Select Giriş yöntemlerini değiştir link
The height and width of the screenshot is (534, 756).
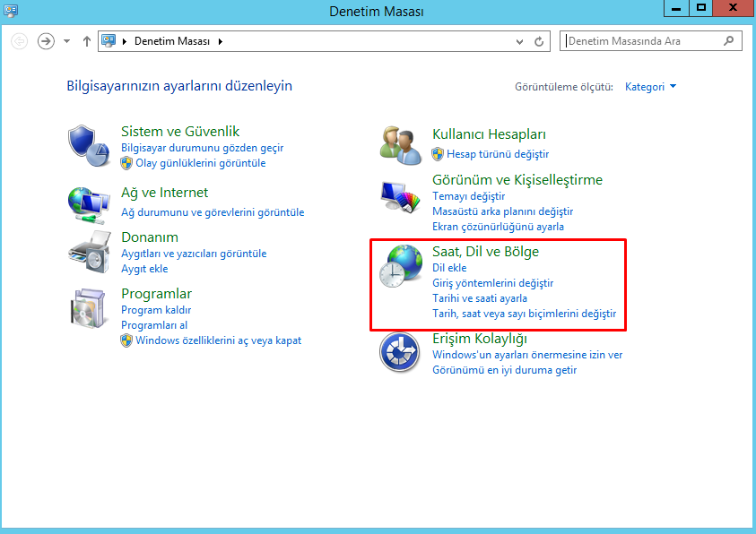pyautogui.click(x=492, y=283)
